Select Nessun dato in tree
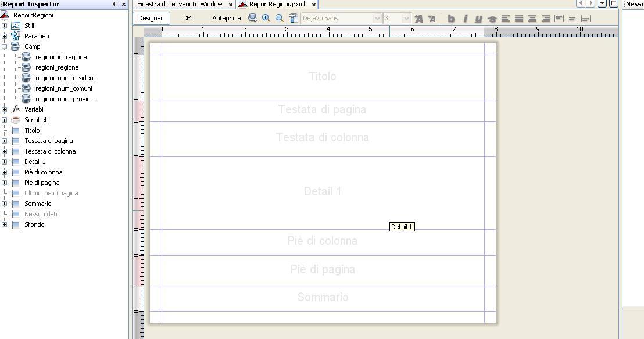The height and width of the screenshot is (339, 644). 42,214
